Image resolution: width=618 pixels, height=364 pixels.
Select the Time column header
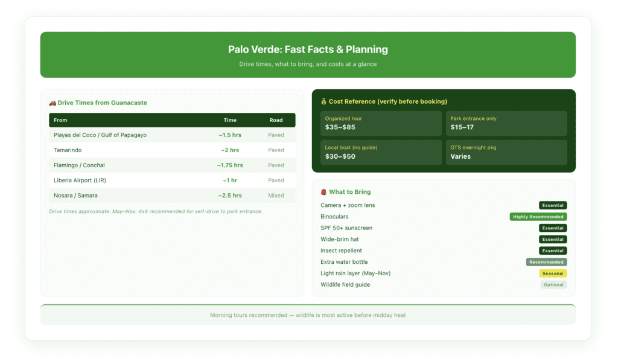pyautogui.click(x=230, y=120)
